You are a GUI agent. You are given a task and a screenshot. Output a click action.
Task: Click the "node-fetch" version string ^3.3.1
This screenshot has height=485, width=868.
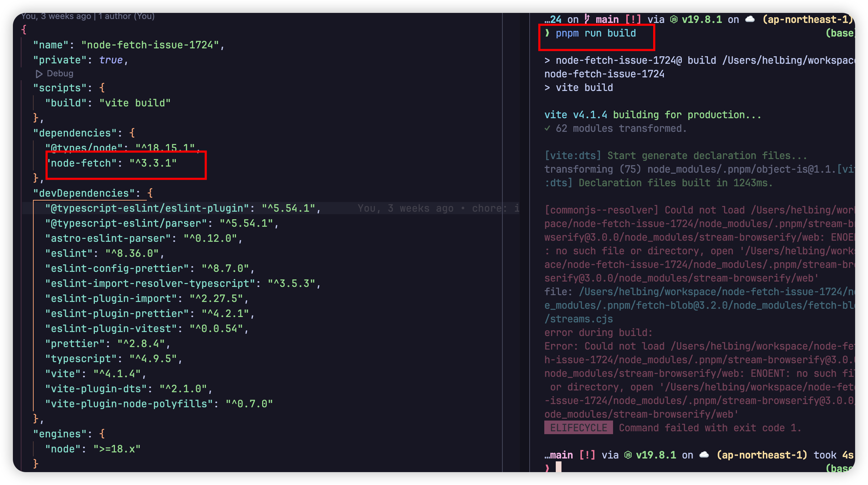tap(153, 163)
